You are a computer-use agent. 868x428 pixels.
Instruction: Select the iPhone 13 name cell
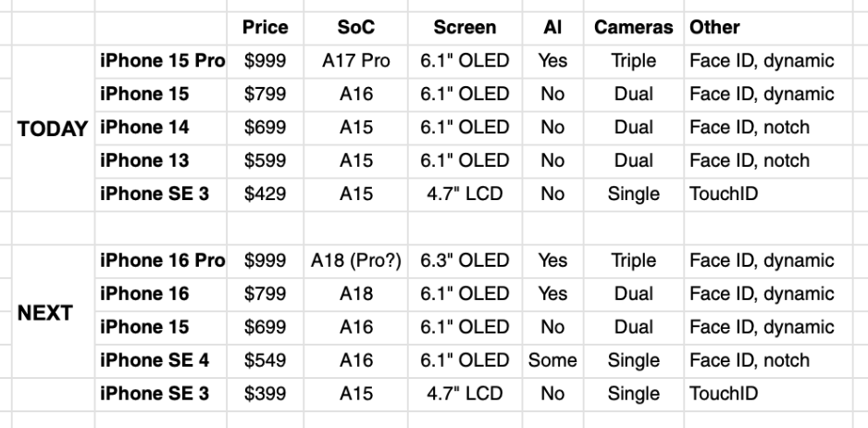click(143, 161)
